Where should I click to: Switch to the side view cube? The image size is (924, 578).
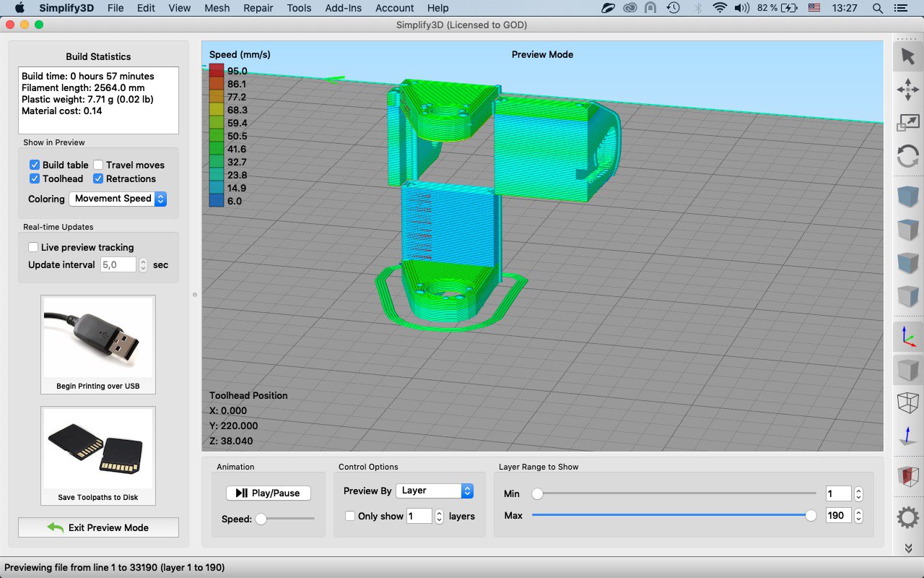coord(907,296)
